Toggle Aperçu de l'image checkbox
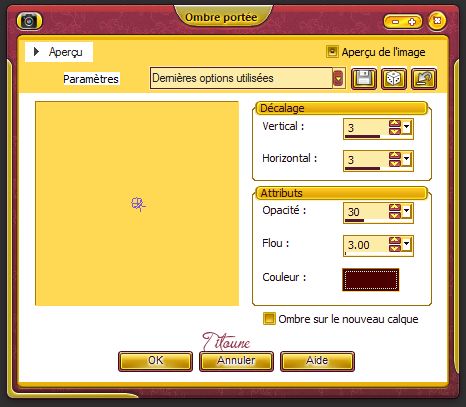Viewport: 466px width, 407px height. (332, 52)
